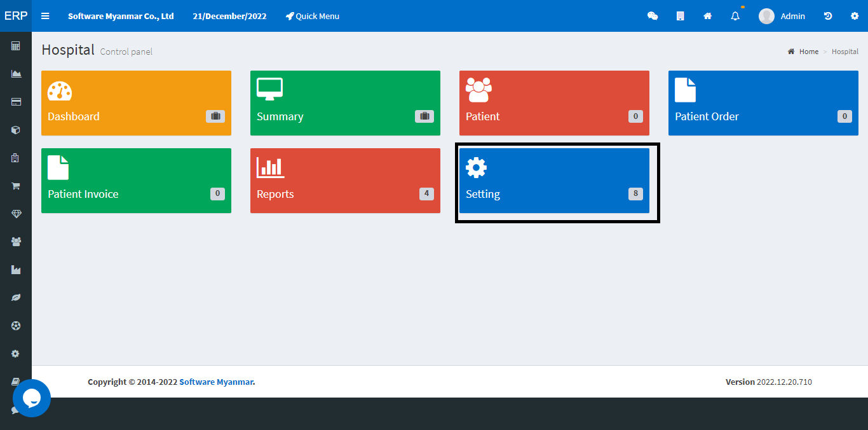Open the users group sidebar icon
This screenshot has height=430, width=868.
click(16, 242)
